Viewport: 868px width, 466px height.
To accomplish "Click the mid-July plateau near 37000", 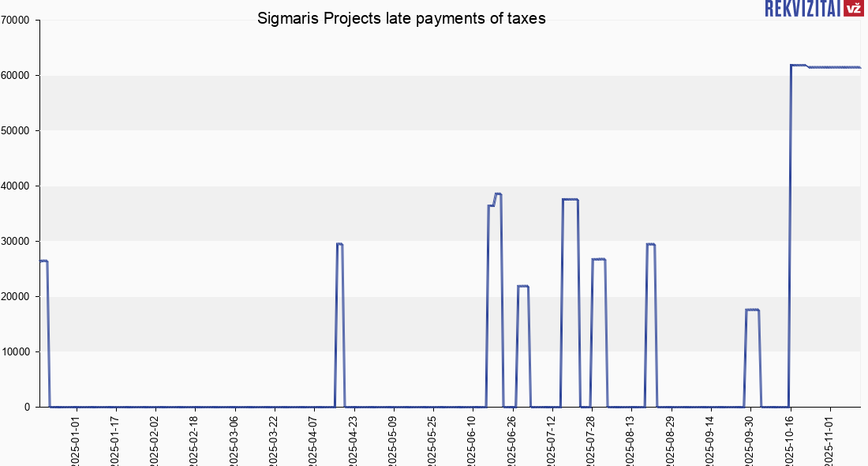I will point(570,200).
